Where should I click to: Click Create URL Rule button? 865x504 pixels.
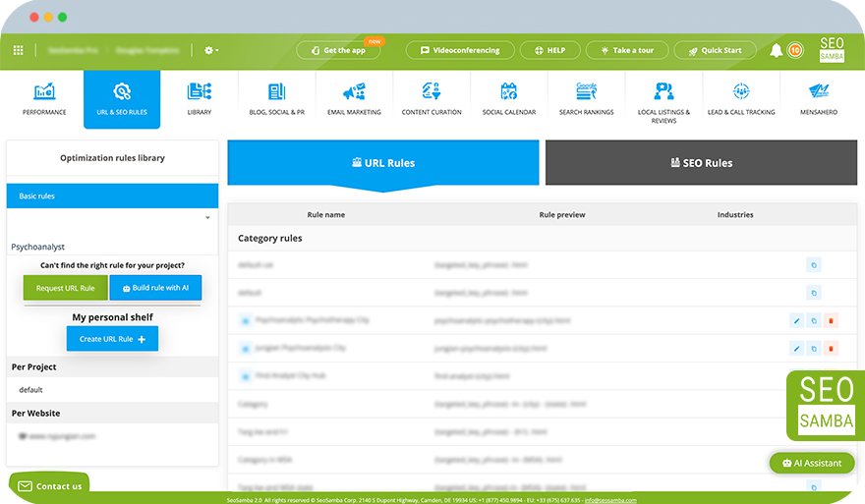[112, 339]
